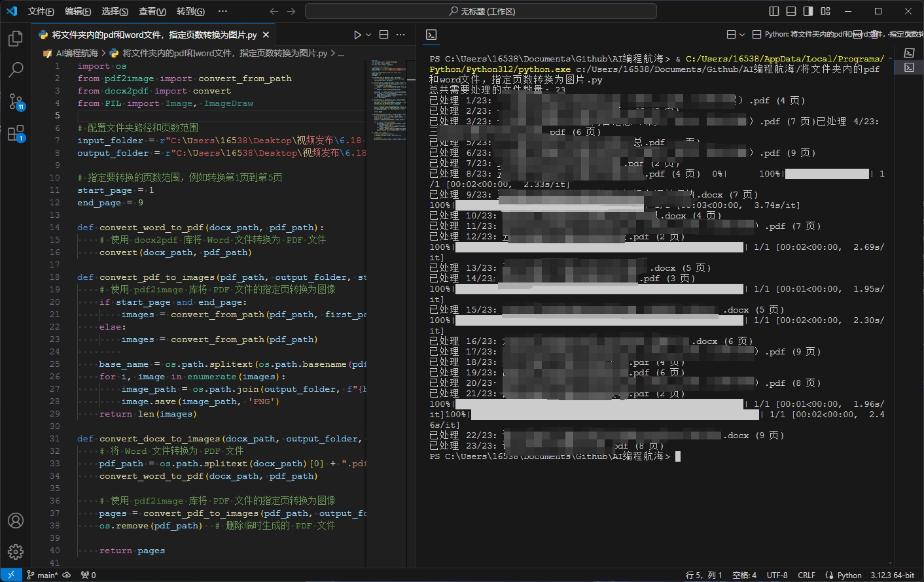Close the Python file editor tab
The width and height of the screenshot is (924, 582).
click(266, 35)
